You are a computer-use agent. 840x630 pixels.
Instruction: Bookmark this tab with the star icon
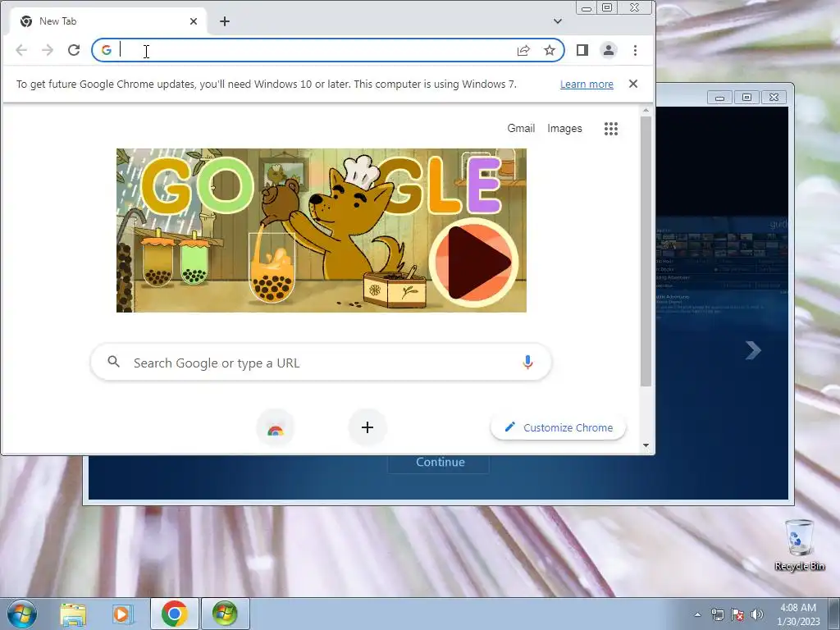(550, 50)
